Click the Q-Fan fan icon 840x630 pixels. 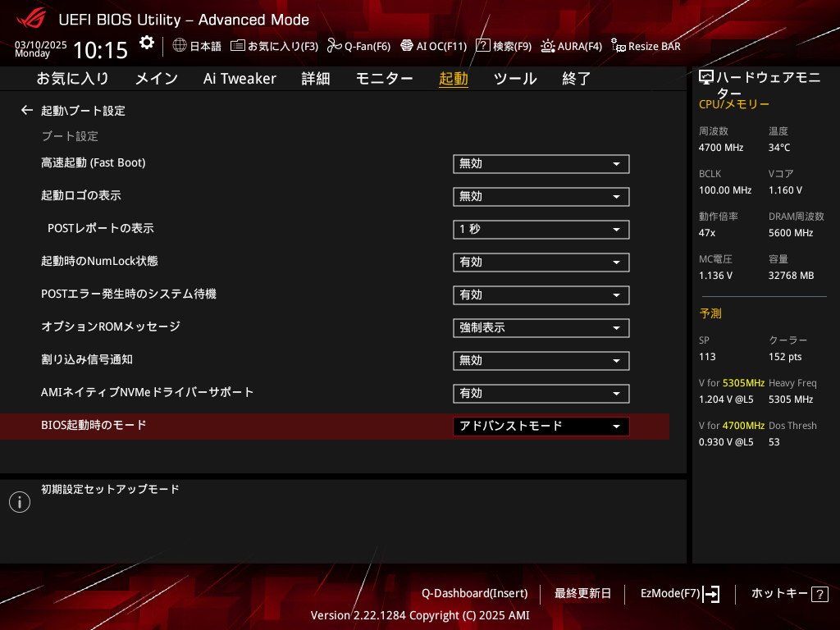point(335,46)
